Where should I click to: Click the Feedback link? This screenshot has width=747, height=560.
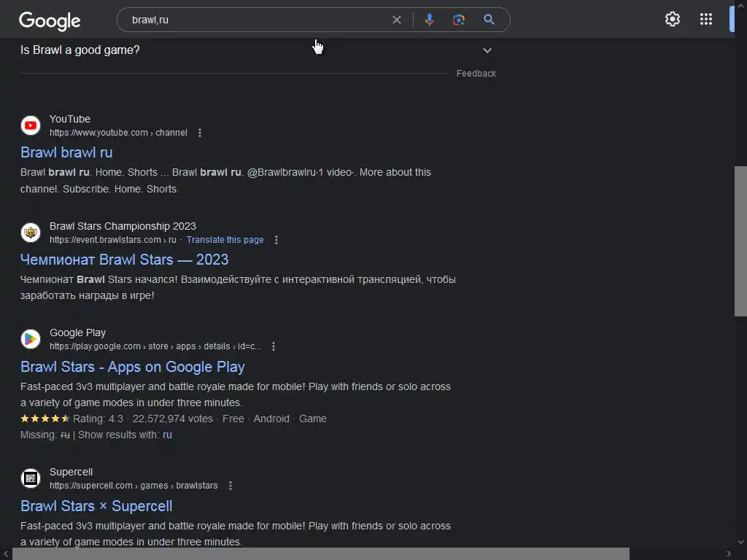pos(476,74)
